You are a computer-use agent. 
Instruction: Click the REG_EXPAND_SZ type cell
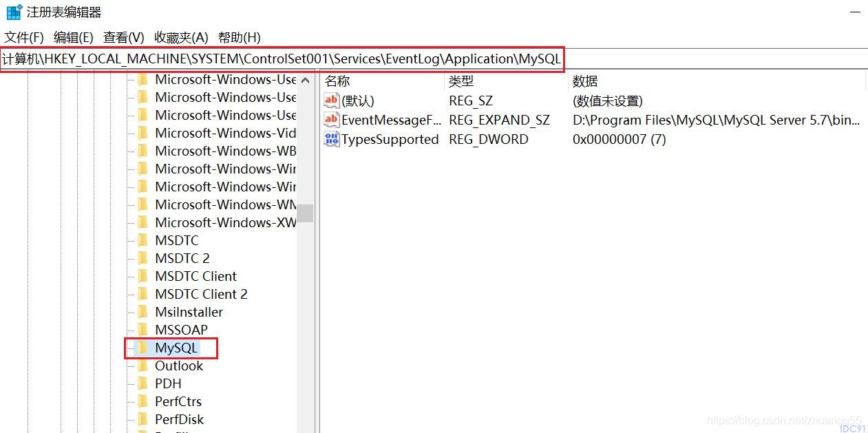(499, 120)
